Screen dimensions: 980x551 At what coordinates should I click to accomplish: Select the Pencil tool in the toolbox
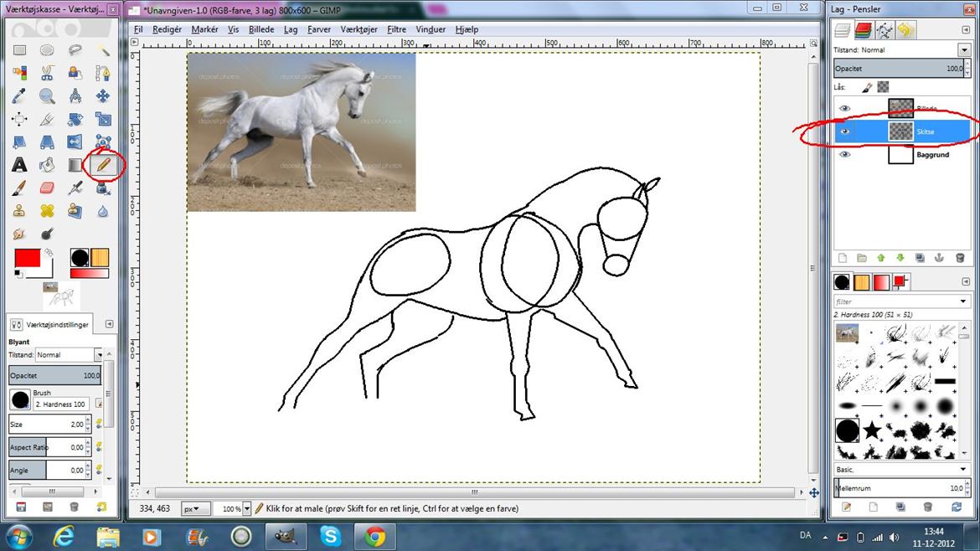point(103,165)
